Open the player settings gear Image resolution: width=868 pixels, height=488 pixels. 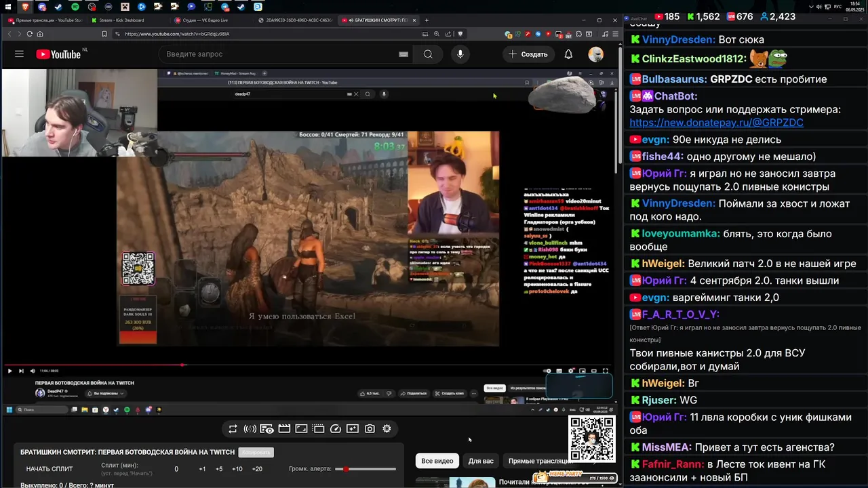571,371
